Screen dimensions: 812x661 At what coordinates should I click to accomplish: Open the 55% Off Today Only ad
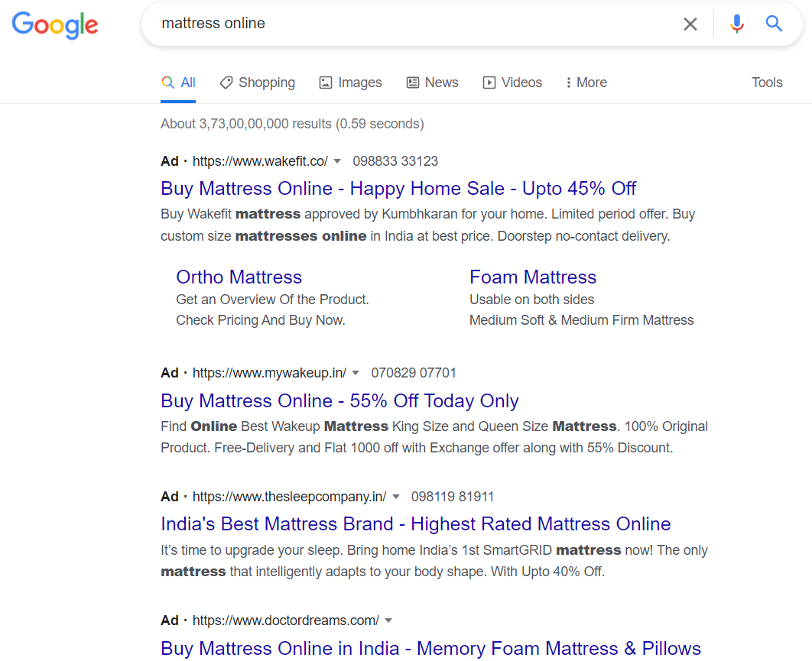point(339,400)
